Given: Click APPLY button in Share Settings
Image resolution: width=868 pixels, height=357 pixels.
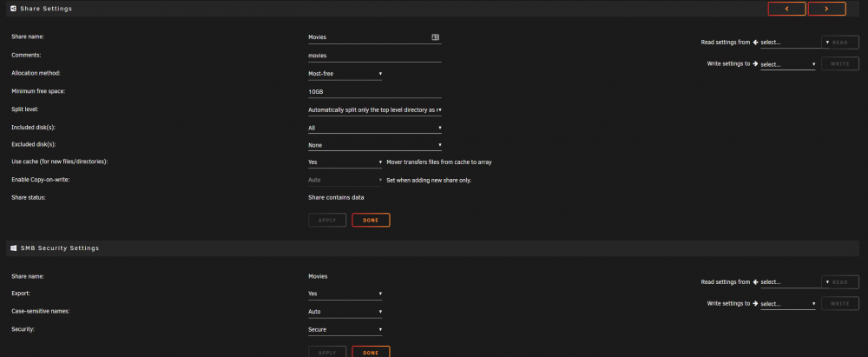Looking at the screenshot, I should (327, 220).
